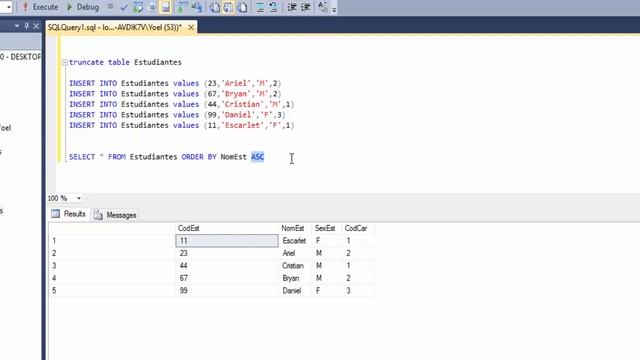Comment out the selected lines icon
Viewport: 640px width, 360px height.
[x=260, y=7]
